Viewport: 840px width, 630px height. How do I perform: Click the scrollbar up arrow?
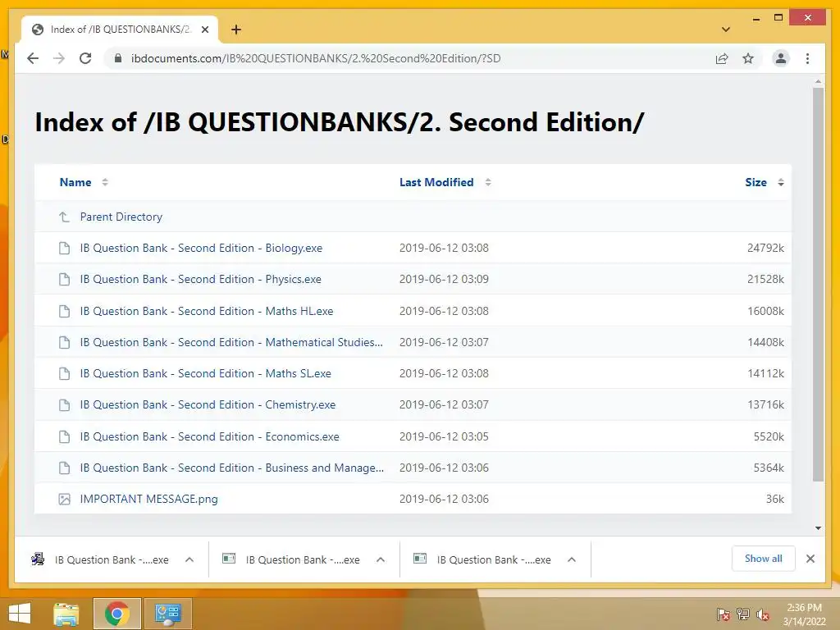tap(818, 82)
